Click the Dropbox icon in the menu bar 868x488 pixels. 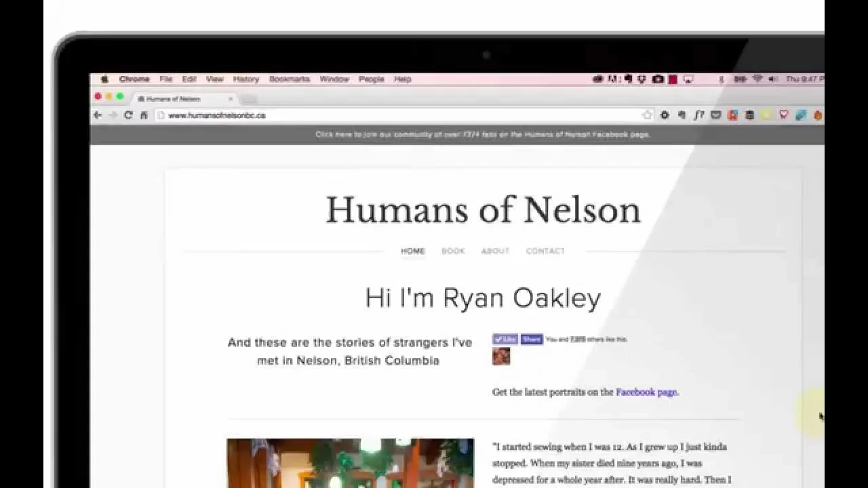(642, 79)
